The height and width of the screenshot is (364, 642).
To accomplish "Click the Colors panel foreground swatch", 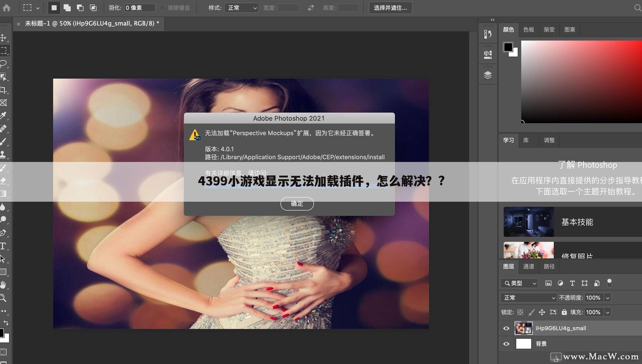I will (x=508, y=47).
